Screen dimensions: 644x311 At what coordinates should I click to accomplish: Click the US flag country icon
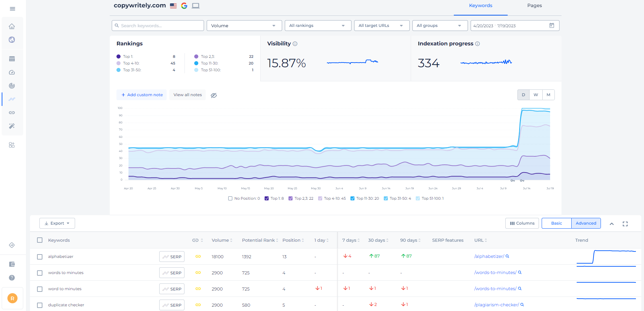(173, 6)
